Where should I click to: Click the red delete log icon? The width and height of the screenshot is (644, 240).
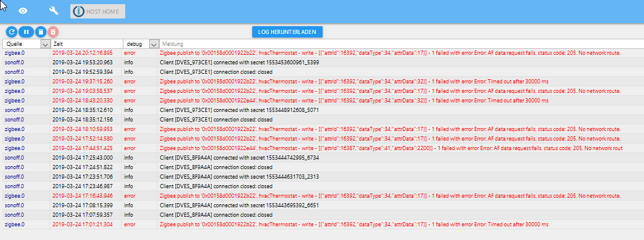[x=53, y=32]
